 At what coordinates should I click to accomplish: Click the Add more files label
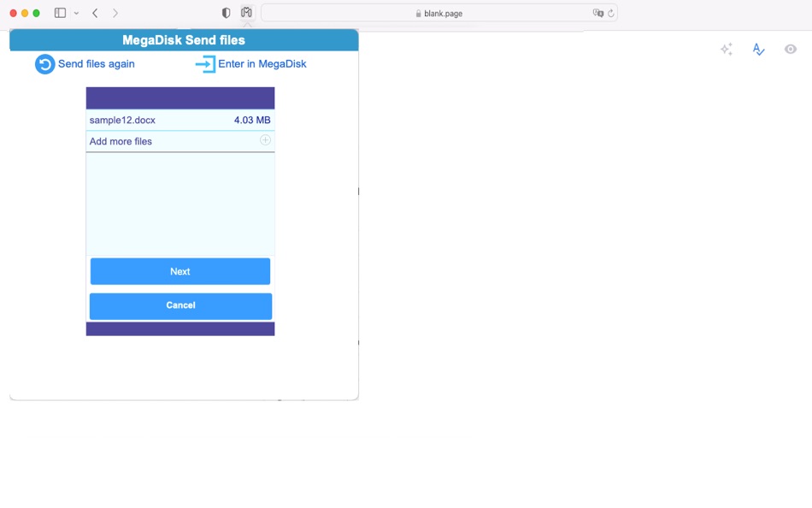pyautogui.click(x=121, y=141)
